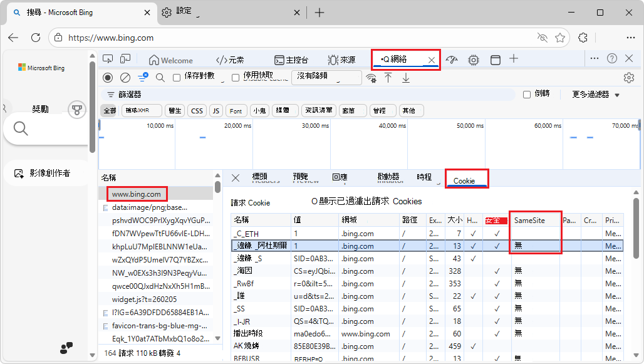Screen dimensions: 644x364
Task: Enable the 保存對數 checkbox
Action: click(177, 77)
